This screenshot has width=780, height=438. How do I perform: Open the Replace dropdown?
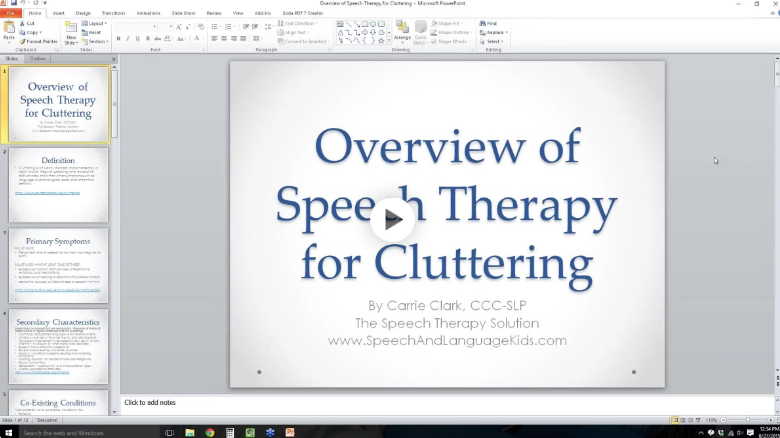pos(493,32)
